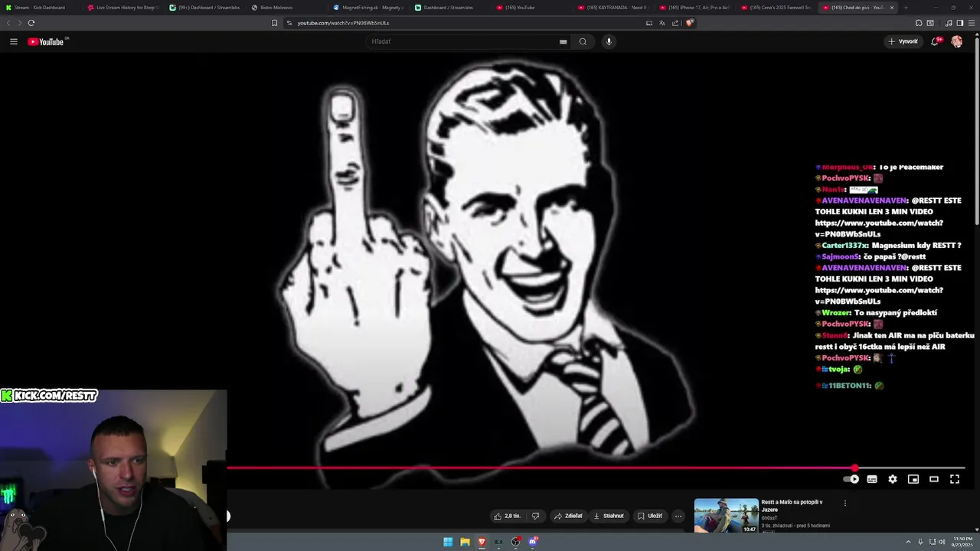Seek on the red video progress bar
The height and width of the screenshot is (551, 980).
point(595,468)
